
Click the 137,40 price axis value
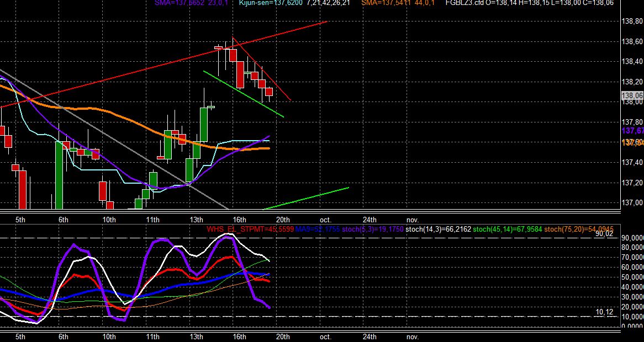pyautogui.click(x=632, y=162)
